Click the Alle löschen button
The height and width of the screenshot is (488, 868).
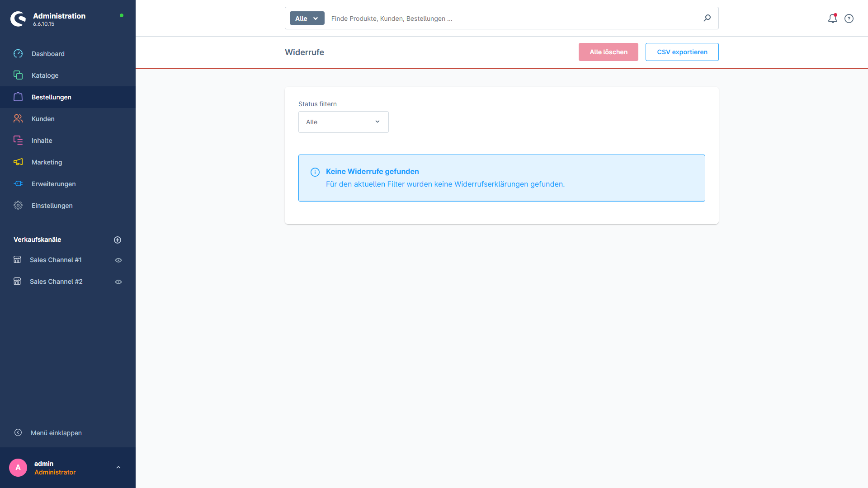click(609, 52)
